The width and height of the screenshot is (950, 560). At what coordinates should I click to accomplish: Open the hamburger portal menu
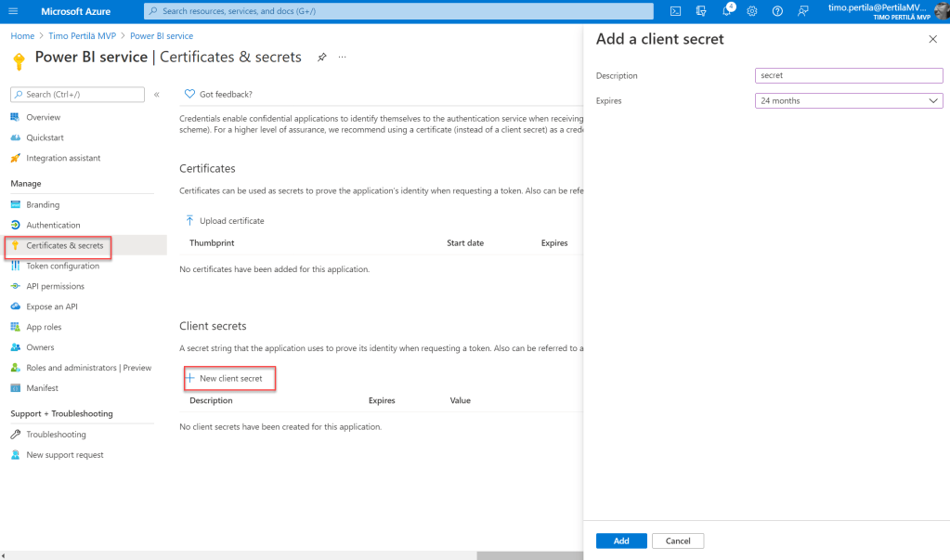[x=13, y=11]
